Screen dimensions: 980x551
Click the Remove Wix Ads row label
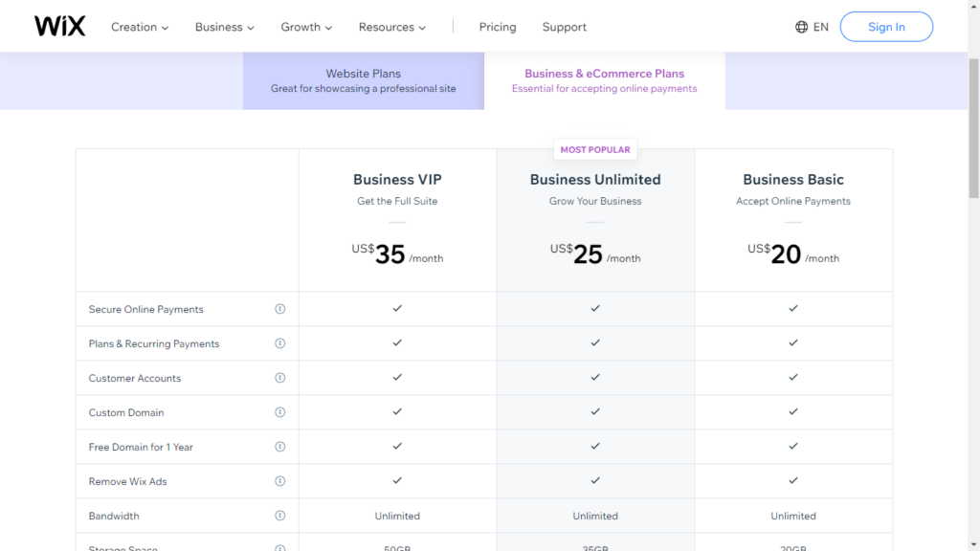127,481
